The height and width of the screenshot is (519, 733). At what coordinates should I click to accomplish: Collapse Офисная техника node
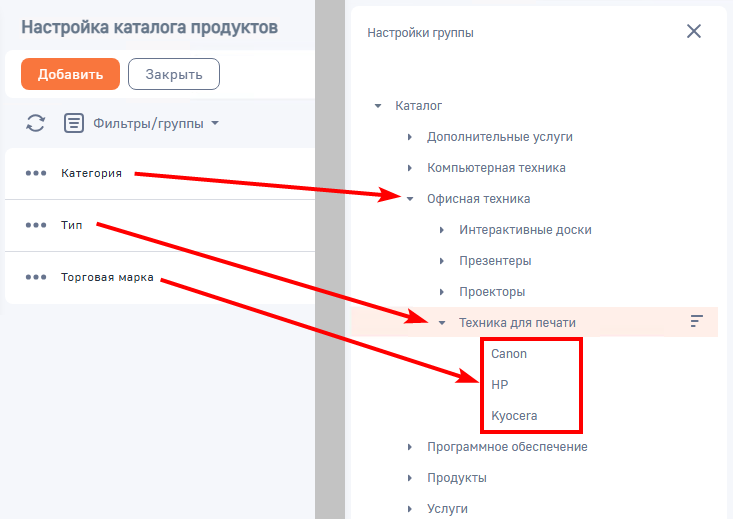pos(410,199)
